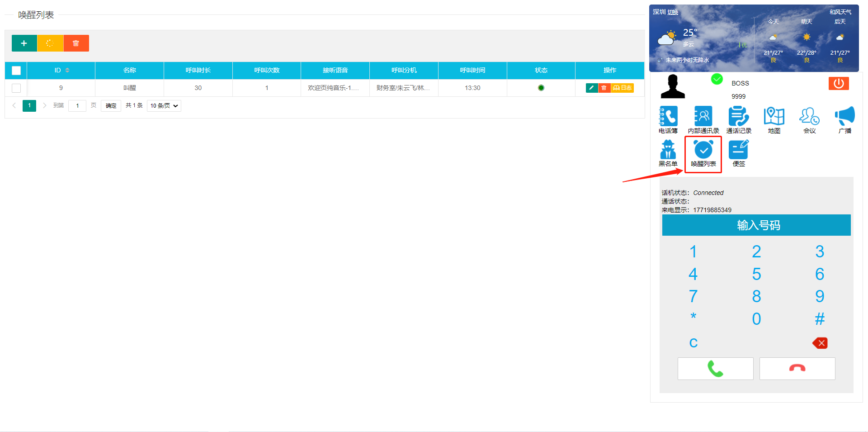Click the orange 日志 log button
The image size is (868, 432).
pos(622,88)
